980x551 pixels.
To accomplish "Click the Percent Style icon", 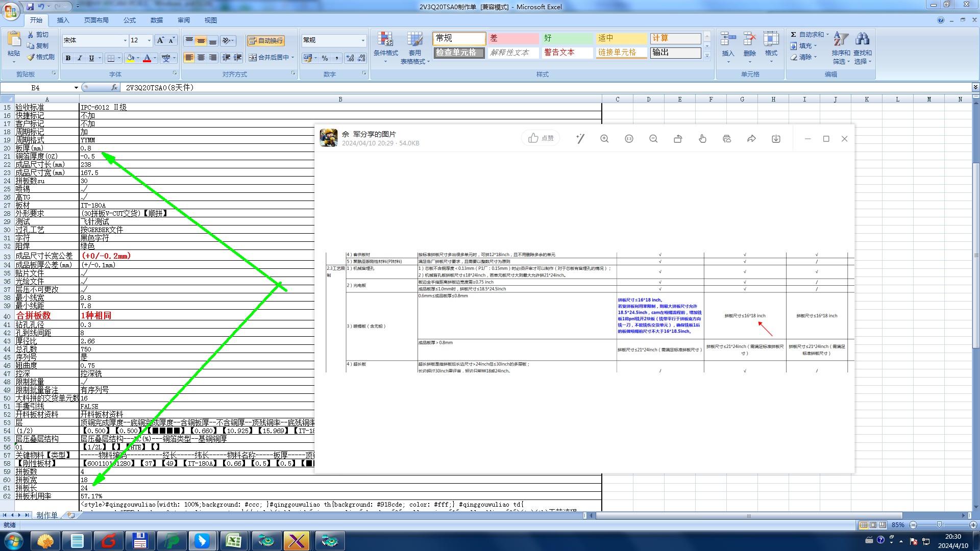I will [325, 58].
